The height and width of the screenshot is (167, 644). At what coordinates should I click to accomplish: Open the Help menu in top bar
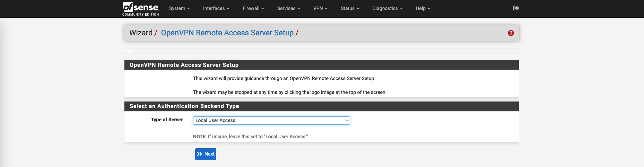(423, 8)
